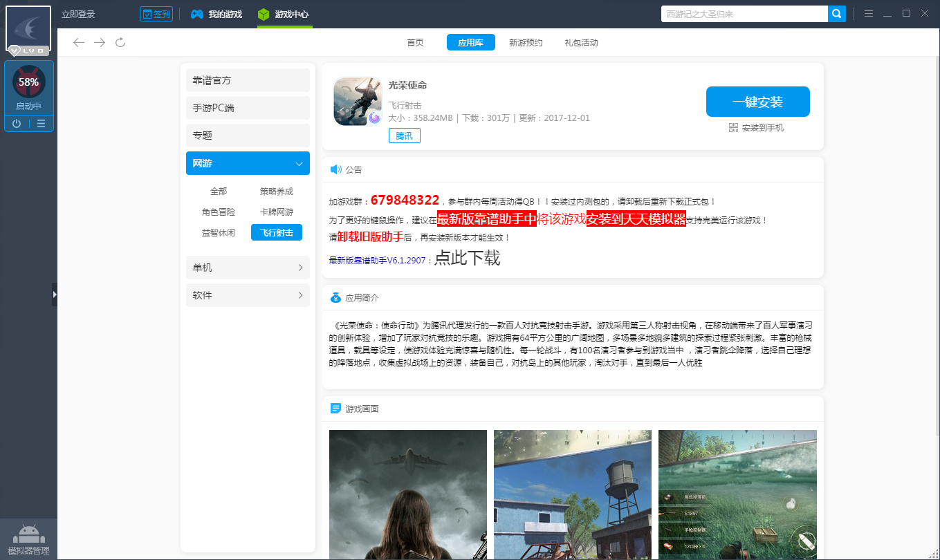Go forward with the right arrow
940x560 pixels.
100,43
